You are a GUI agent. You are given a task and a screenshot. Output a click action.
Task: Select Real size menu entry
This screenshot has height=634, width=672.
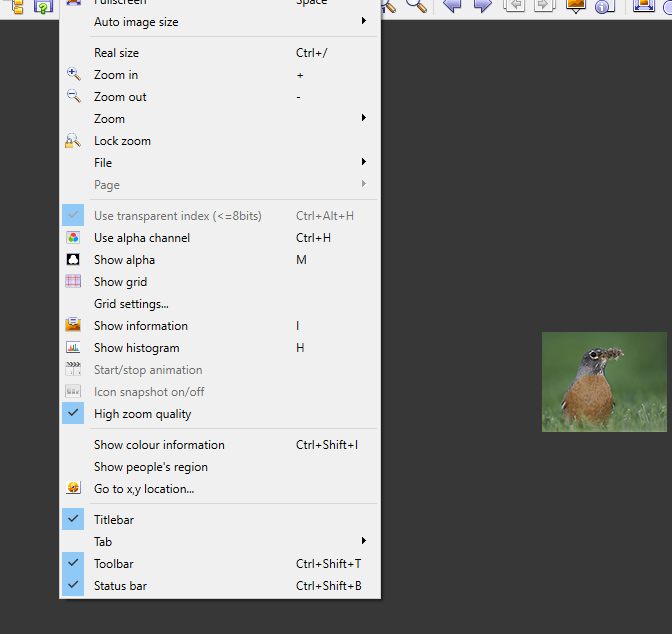(x=117, y=53)
